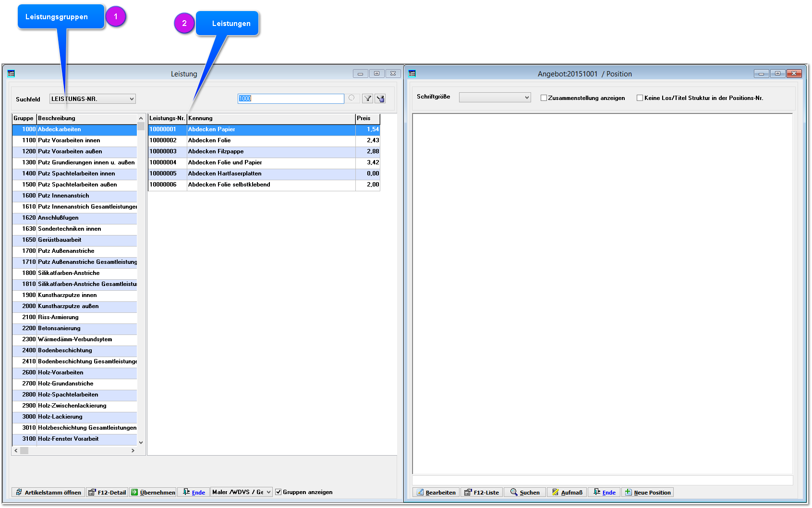Select group 3100 Holz-Fenster Vorarbeit
The image size is (812, 508).
[x=74, y=439]
